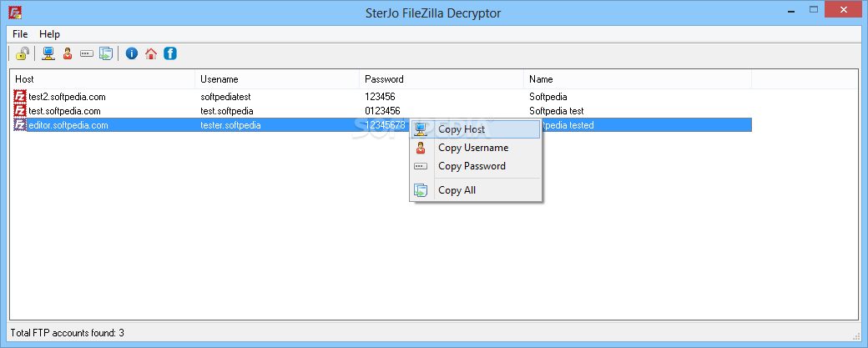Select the test.softpedia.com host row
This screenshot has width=868, height=348.
coord(65,111)
